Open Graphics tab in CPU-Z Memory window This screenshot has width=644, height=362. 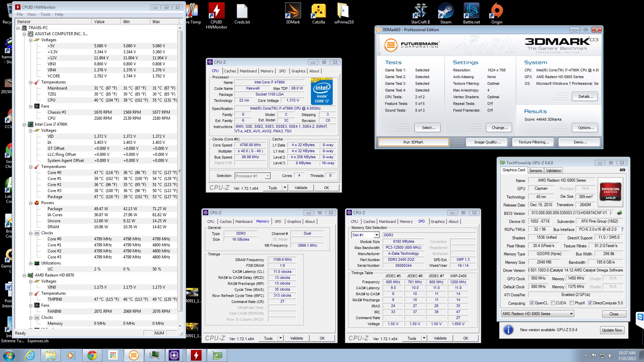point(294,222)
